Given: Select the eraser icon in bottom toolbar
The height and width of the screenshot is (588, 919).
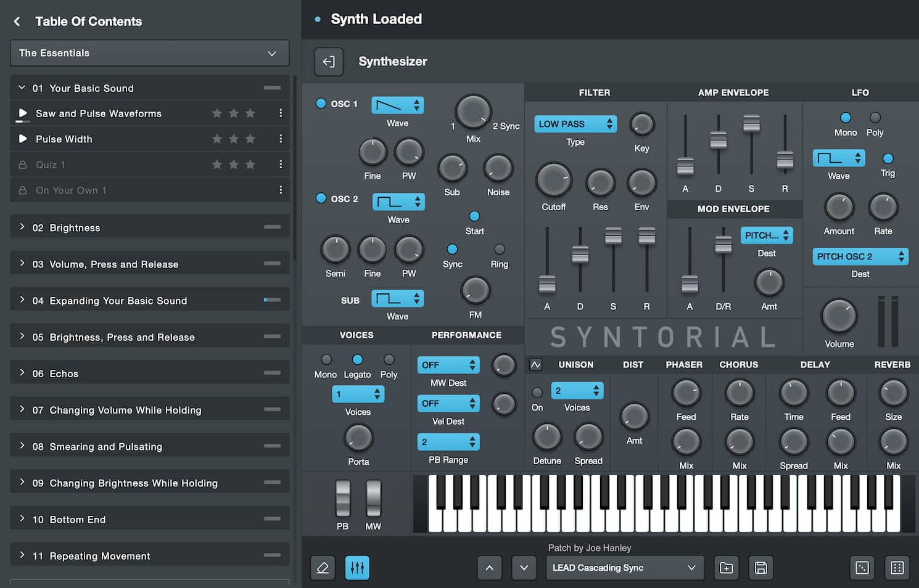Looking at the screenshot, I should coord(323,568).
